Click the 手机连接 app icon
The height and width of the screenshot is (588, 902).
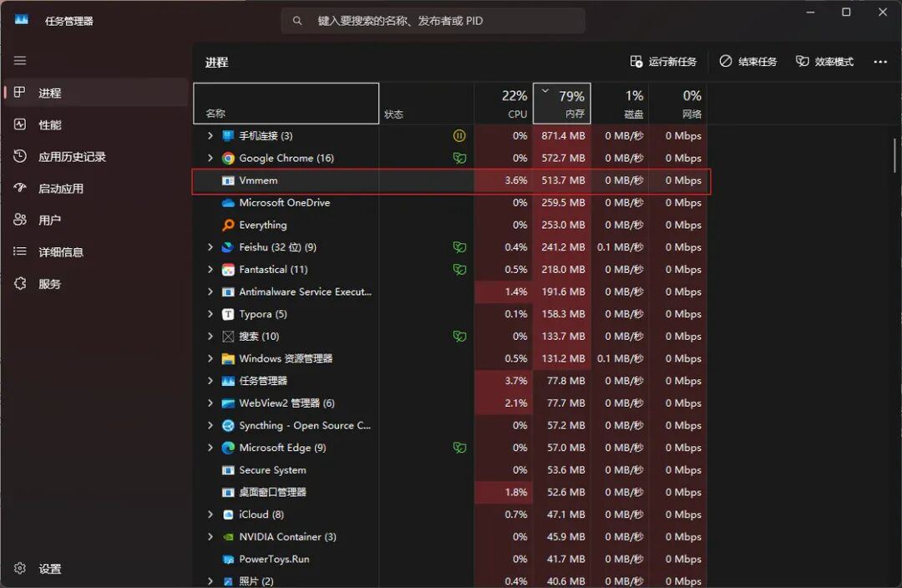click(x=228, y=136)
